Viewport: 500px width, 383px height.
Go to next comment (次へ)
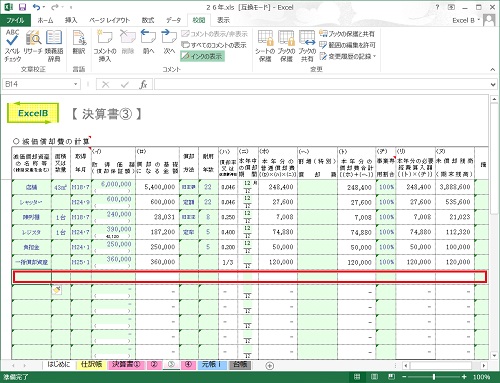[x=169, y=43]
